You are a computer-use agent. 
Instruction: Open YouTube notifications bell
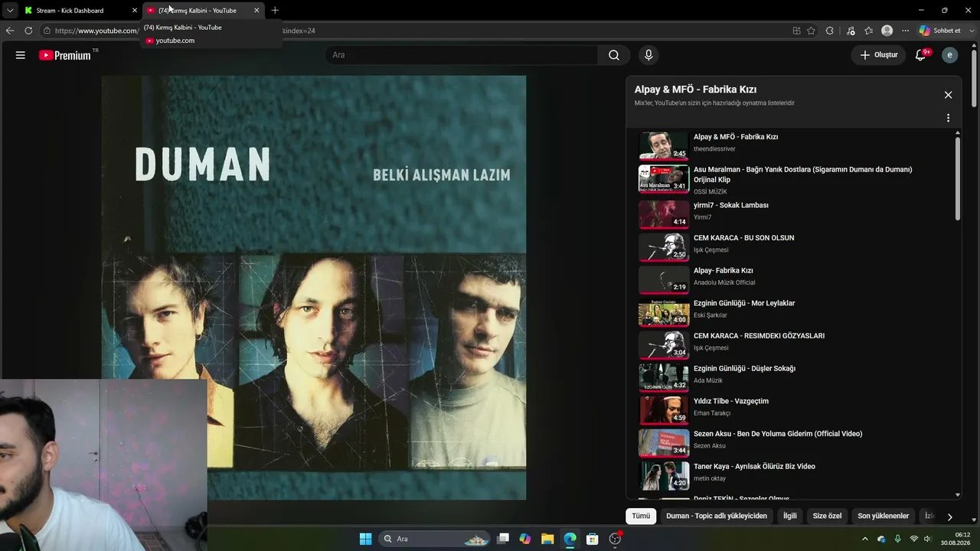pos(922,55)
